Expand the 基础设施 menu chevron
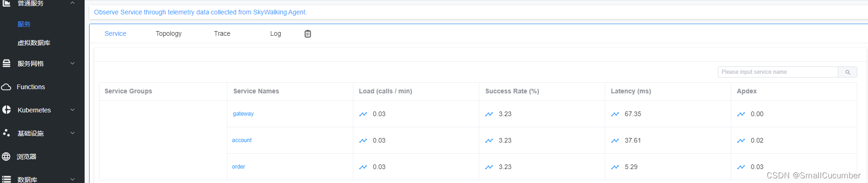 click(73, 133)
